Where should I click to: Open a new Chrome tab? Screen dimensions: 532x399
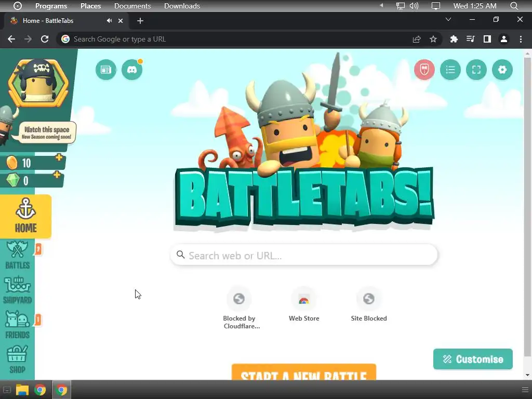click(x=140, y=21)
